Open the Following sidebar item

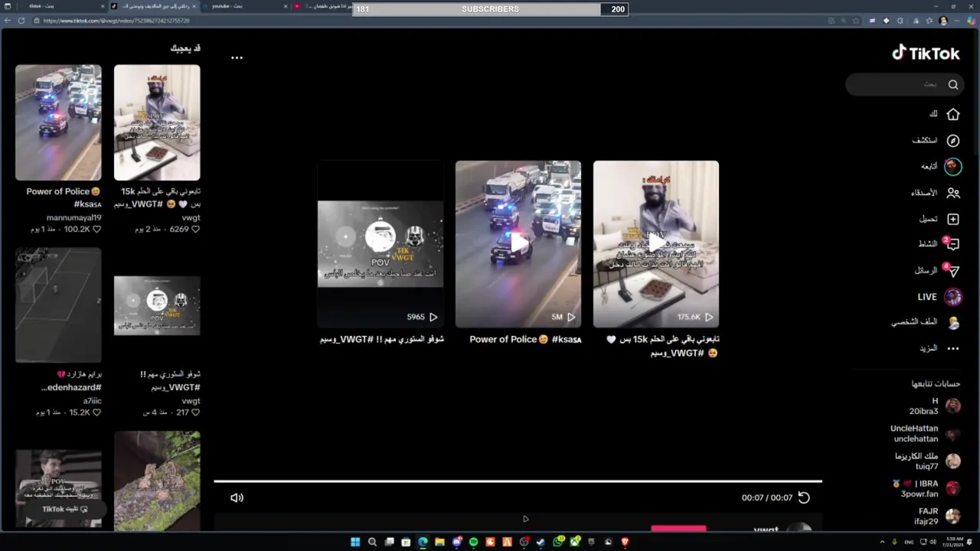941,166
